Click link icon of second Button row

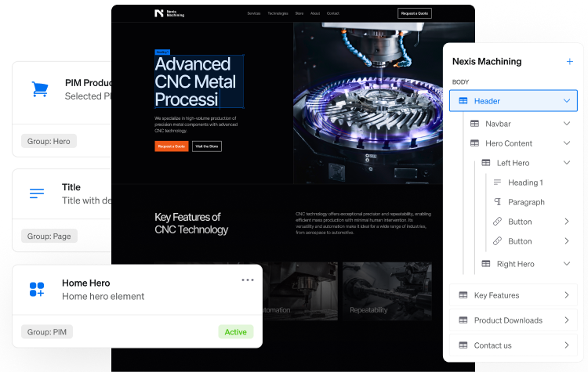pos(497,241)
